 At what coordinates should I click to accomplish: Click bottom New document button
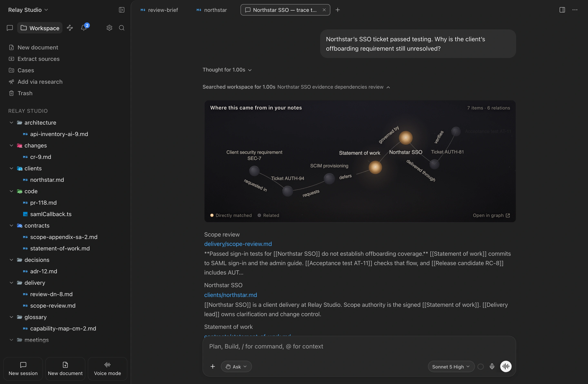pyautogui.click(x=65, y=369)
